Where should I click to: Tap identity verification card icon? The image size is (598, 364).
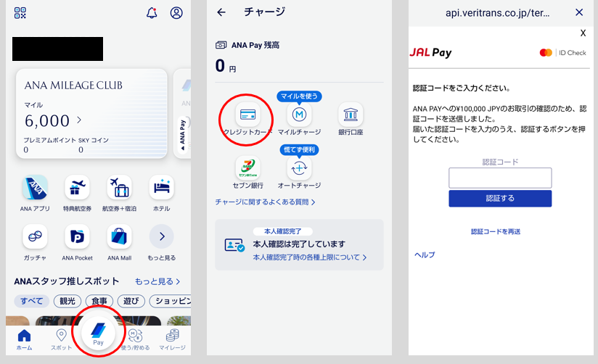point(234,245)
